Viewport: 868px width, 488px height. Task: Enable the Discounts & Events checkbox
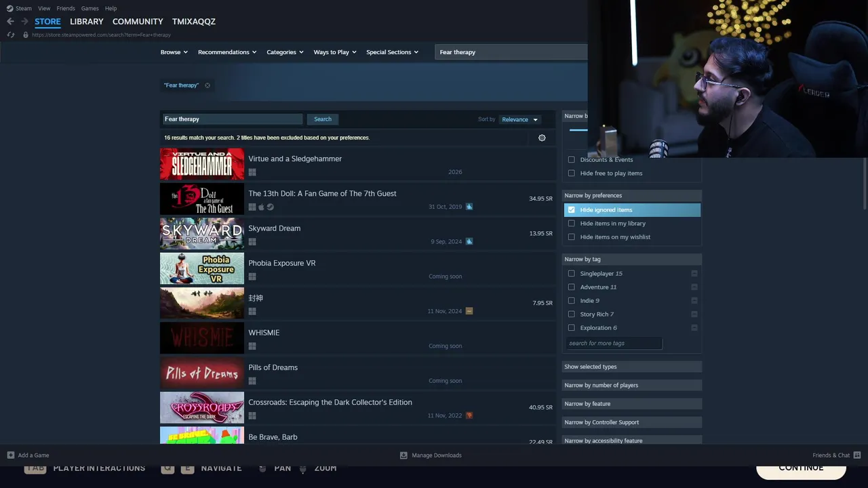[x=572, y=160]
